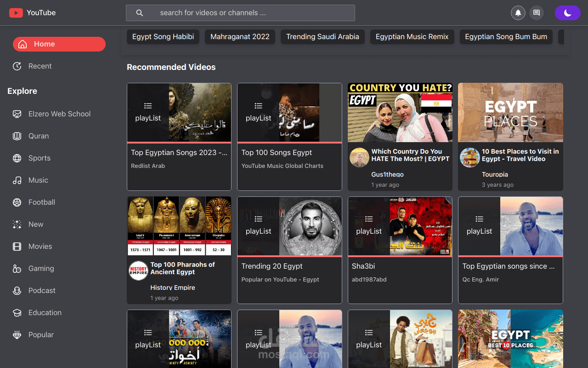The height and width of the screenshot is (368, 588).
Task: Select the Movies label
Action: (40, 247)
